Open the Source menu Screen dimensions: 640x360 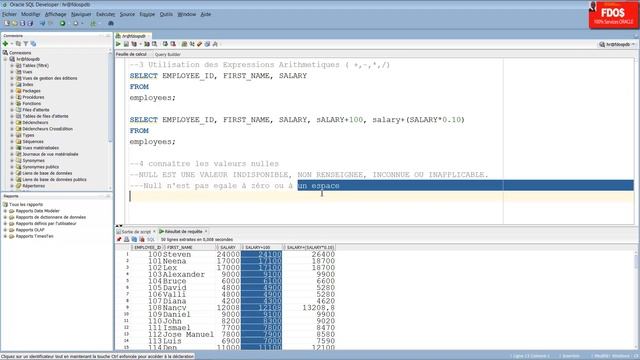(127, 14)
